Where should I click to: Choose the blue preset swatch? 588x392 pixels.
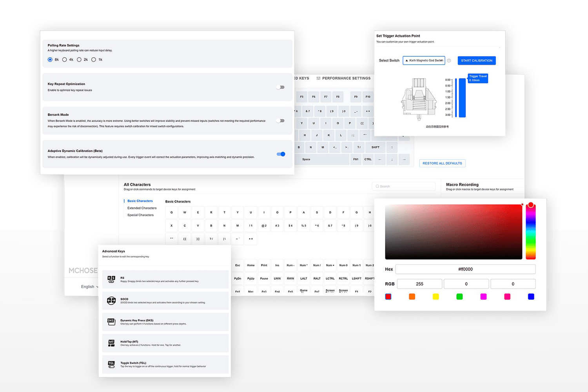(x=531, y=297)
